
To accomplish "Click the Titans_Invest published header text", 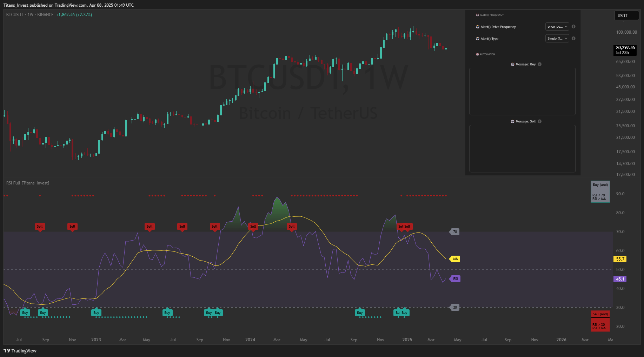I will point(68,5).
